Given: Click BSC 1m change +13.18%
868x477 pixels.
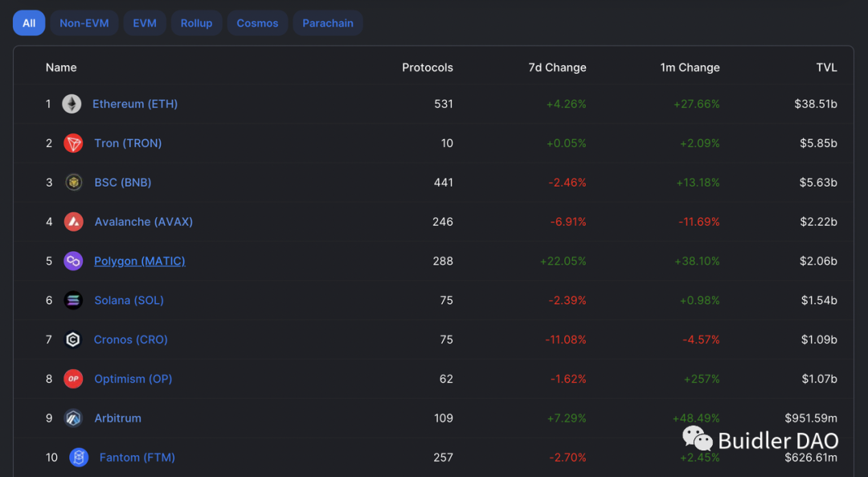Looking at the screenshot, I should click(x=698, y=183).
